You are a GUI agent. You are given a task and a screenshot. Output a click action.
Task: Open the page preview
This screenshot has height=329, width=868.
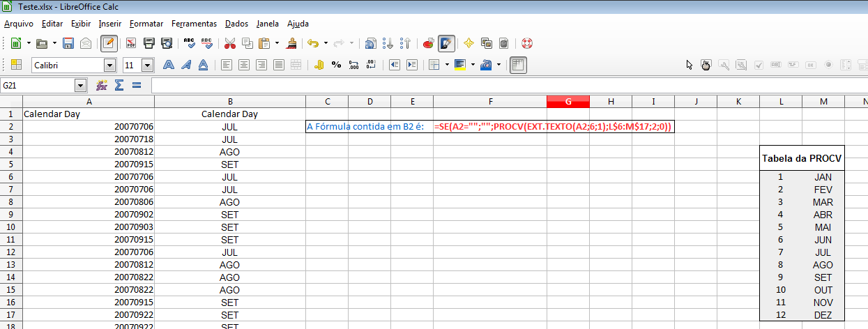click(166, 43)
